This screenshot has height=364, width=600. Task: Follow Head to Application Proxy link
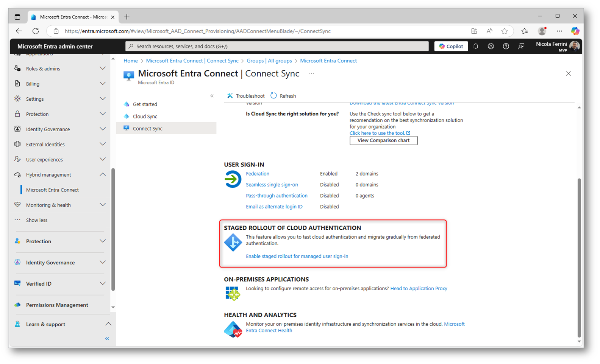419,288
